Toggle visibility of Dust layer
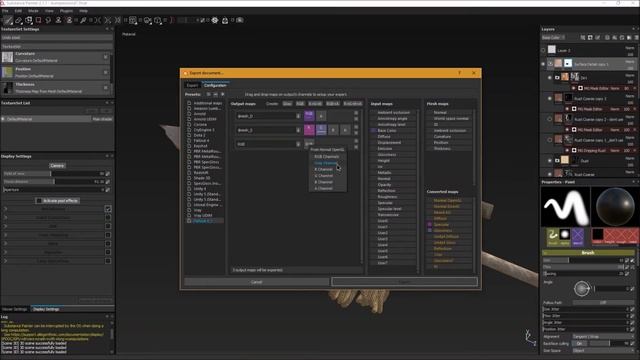 tap(550, 160)
